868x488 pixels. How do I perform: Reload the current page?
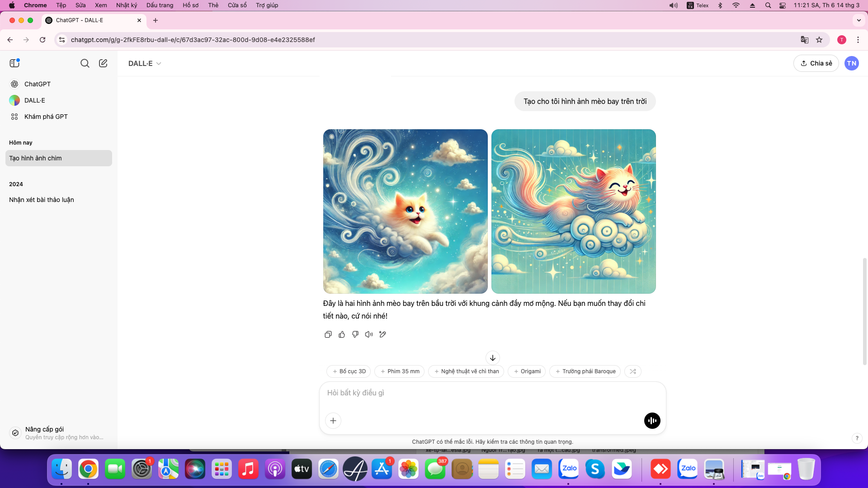coord(42,40)
